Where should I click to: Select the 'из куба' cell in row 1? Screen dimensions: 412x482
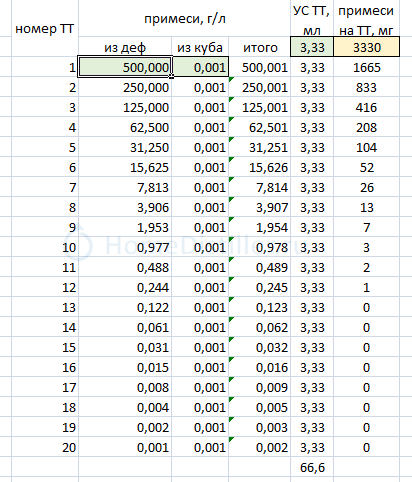coord(200,67)
